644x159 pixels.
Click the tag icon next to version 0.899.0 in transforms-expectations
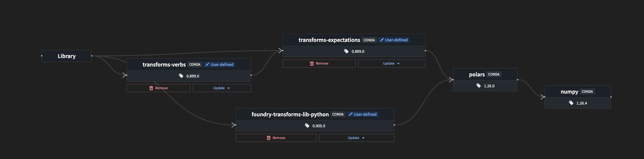[x=346, y=51]
